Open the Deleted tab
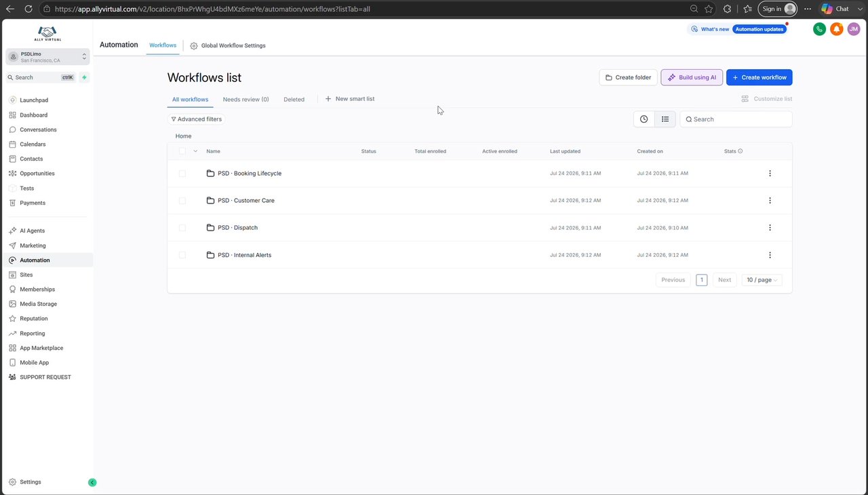 coord(294,99)
